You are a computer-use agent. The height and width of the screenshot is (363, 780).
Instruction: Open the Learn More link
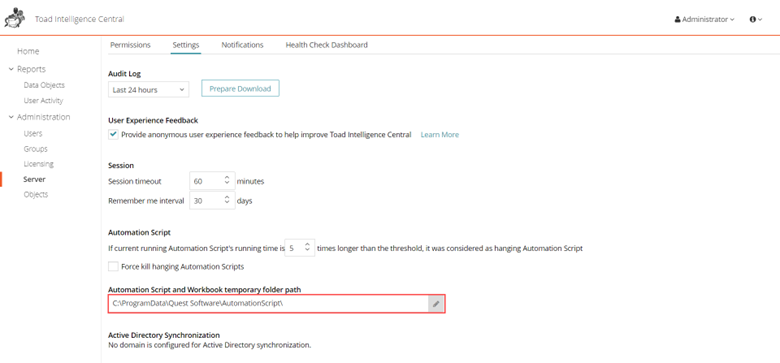tap(440, 135)
